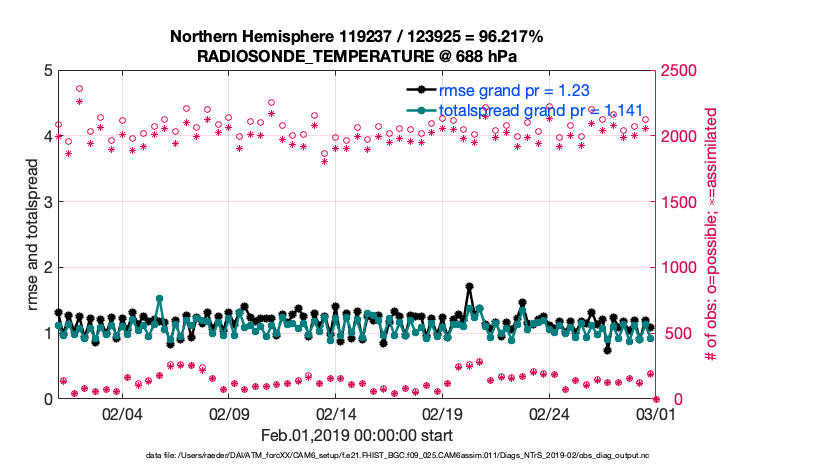This screenshot has height=470, width=830.
Task: Click the 'rmse and totalspread' left axis label
Action: tap(33, 234)
